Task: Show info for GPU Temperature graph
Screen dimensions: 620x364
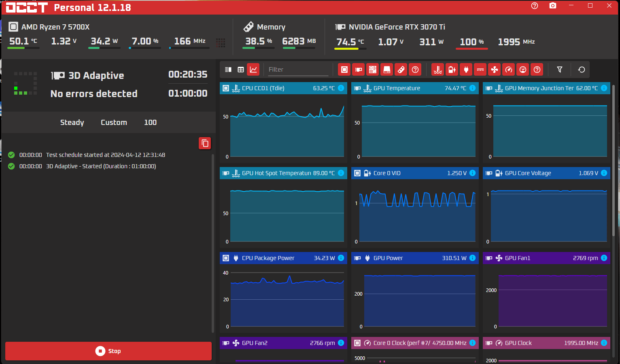Action: point(473,88)
